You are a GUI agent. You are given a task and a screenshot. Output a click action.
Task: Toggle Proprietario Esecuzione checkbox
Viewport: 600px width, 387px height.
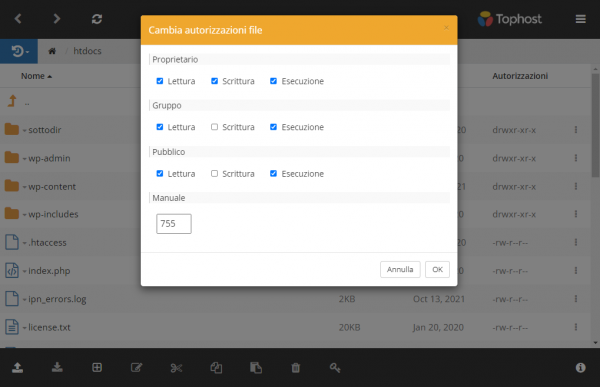pyautogui.click(x=273, y=81)
